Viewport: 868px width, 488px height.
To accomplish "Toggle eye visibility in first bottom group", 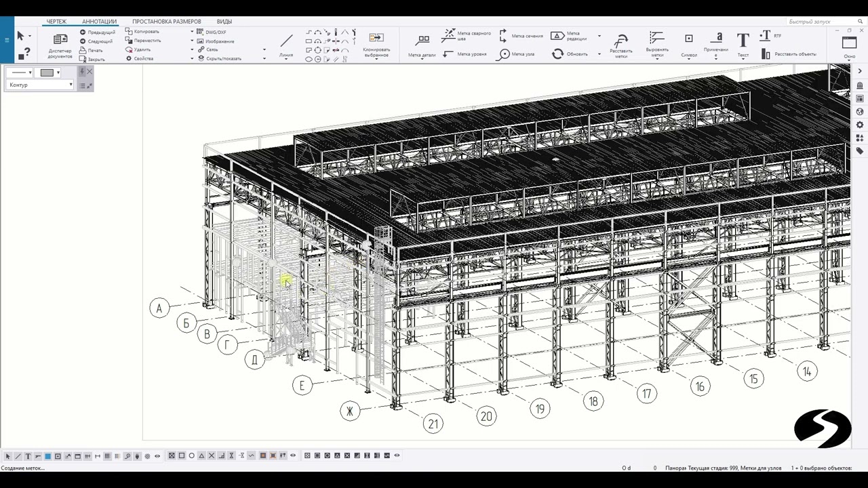I will click(157, 456).
